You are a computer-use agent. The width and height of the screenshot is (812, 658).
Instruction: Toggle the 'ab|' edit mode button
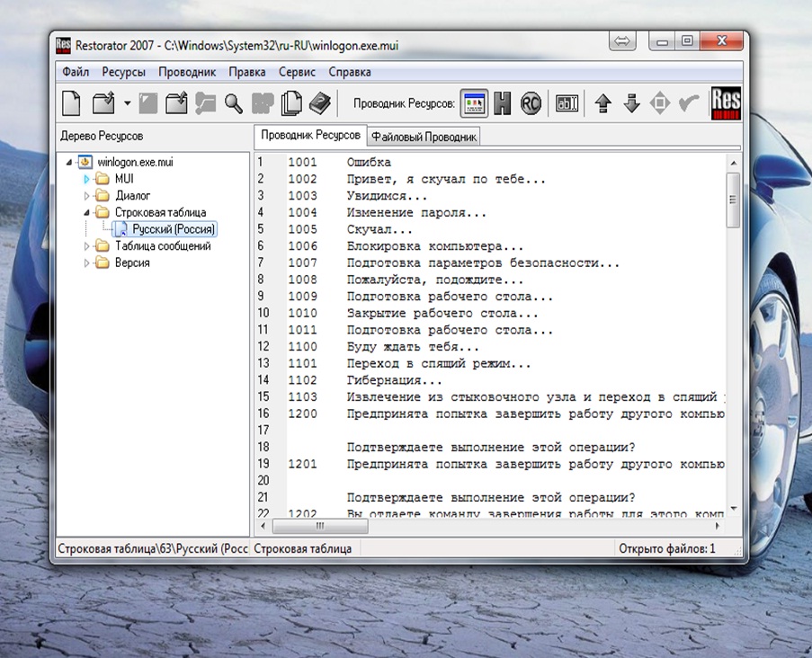(x=567, y=103)
